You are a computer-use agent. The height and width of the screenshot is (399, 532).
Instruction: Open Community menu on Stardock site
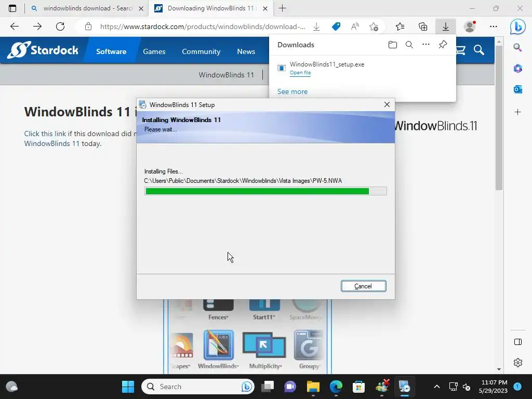(x=201, y=51)
